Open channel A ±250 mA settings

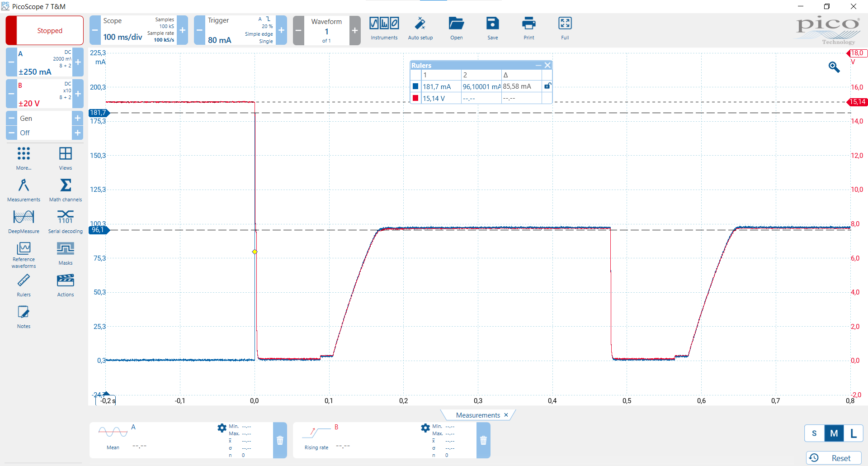pyautogui.click(x=44, y=62)
